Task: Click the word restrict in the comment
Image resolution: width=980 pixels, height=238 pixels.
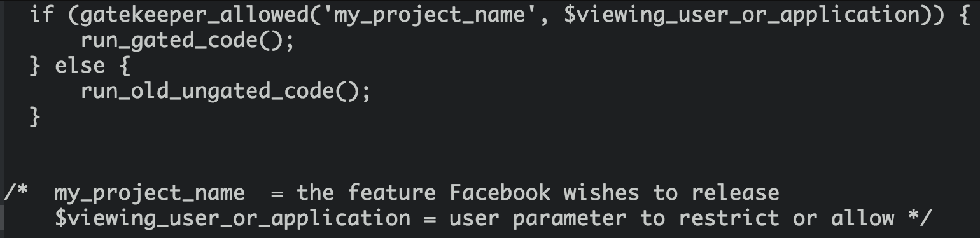Action: [729, 218]
